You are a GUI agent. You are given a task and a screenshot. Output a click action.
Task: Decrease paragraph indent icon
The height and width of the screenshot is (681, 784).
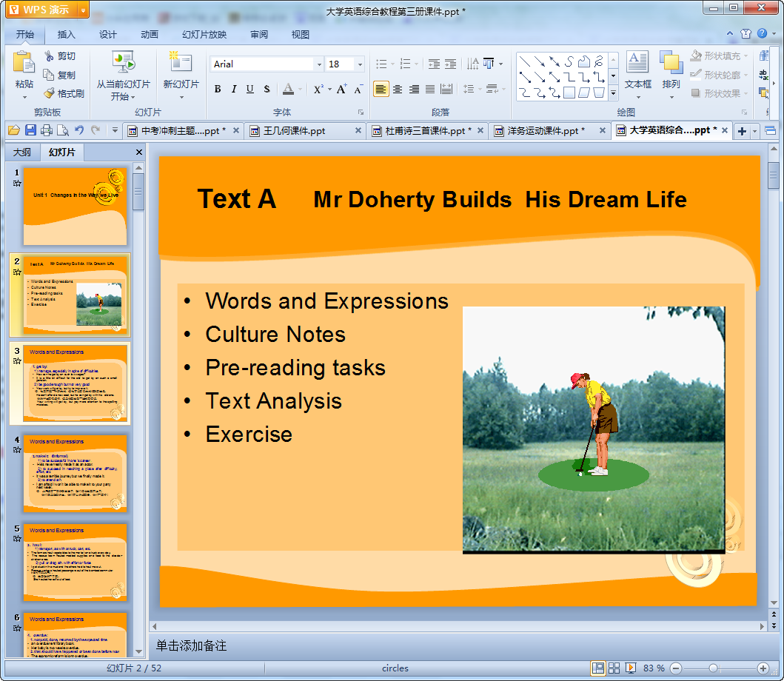coord(434,64)
